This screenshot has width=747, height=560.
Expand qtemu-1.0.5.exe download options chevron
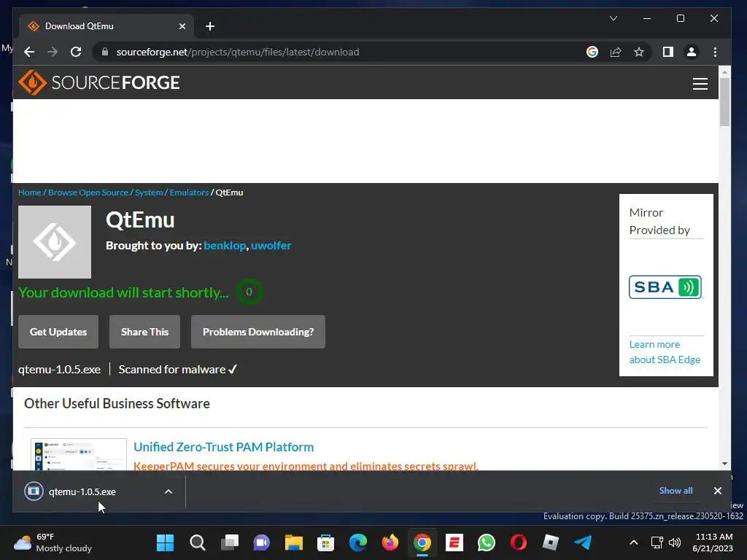pos(169,491)
